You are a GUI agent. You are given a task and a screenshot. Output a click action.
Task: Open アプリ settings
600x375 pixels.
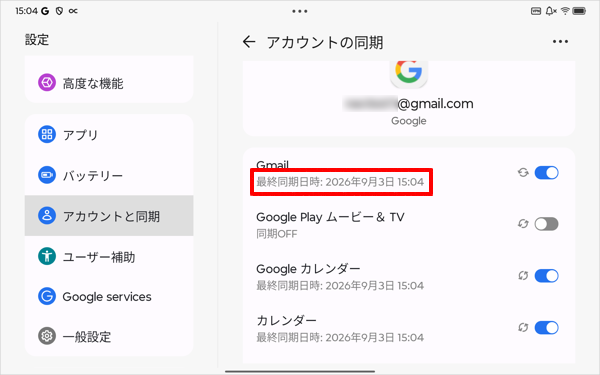[109, 134]
